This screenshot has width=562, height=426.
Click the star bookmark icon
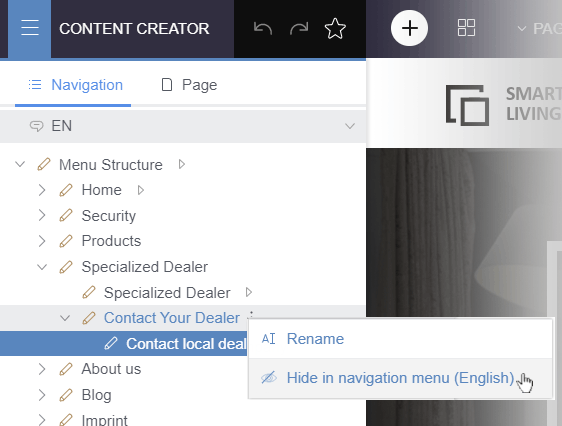tap(335, 28)
